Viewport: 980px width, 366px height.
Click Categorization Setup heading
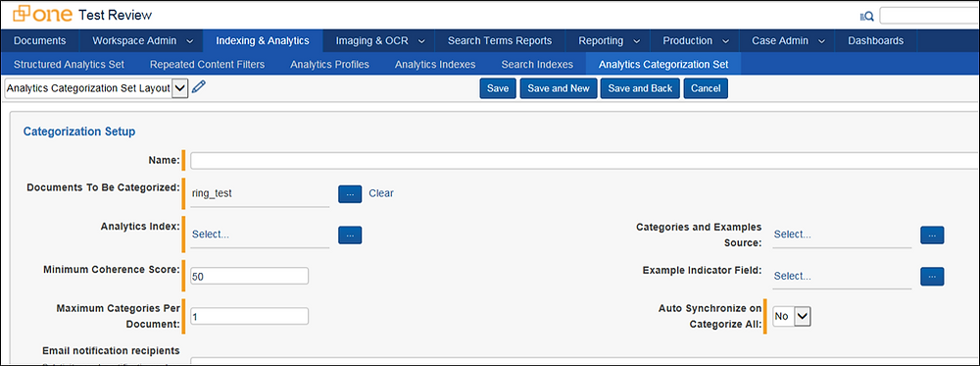[79, 132]
